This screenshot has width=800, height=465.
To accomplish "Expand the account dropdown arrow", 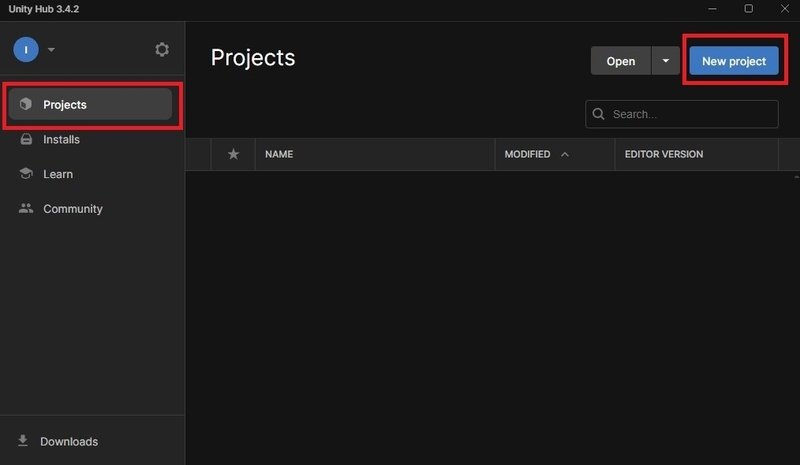I will tap(51, 50).
